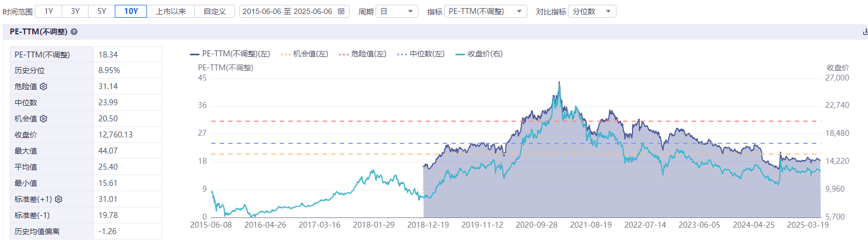This screenshot has height=240, width=868.
Task: Switch to 上市以来 time range
Action: tap(171, 11)
